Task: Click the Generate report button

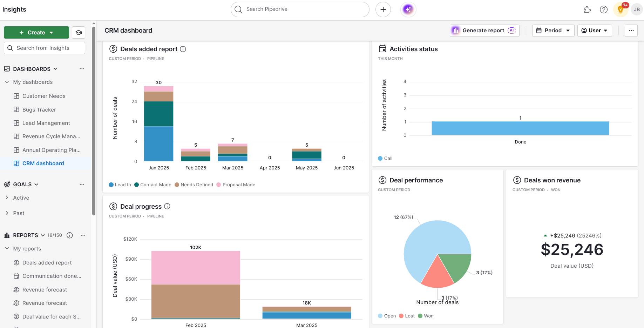Action: 484,30
